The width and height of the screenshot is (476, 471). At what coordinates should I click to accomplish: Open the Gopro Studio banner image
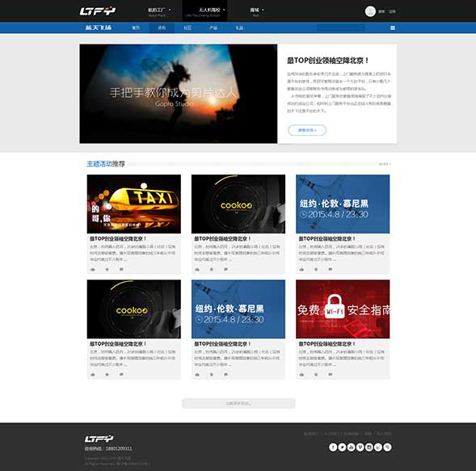coord(178,94)
